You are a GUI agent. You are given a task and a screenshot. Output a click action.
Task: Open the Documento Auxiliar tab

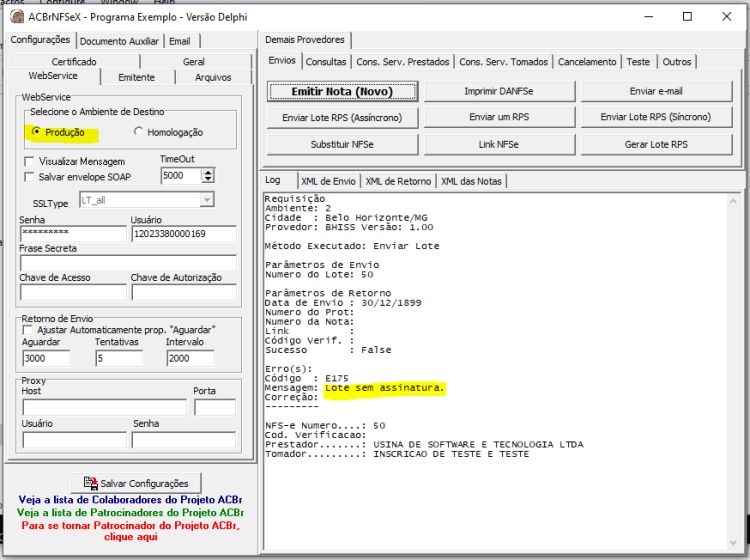(x=119, y=41)
